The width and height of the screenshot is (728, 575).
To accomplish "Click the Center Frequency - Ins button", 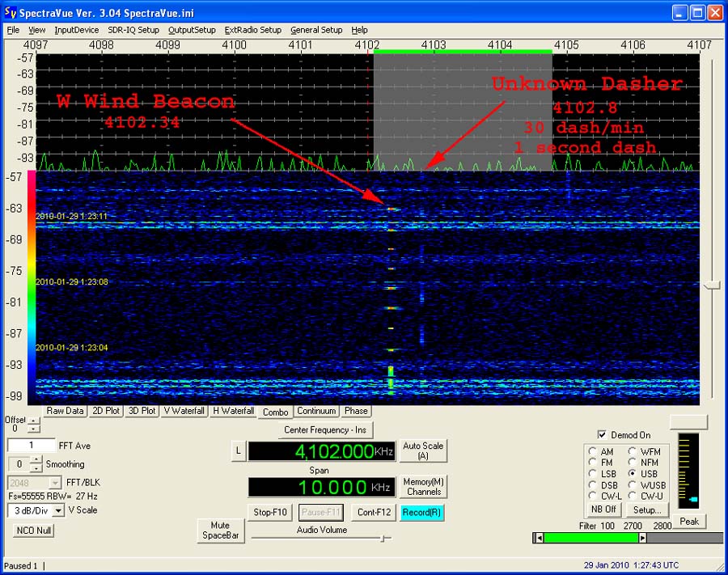I will click(325, 430).
